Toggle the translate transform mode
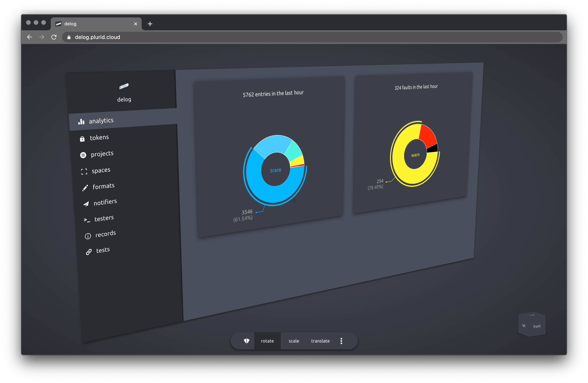The height and width of the screenshot is (383, 588). [320, 341]
